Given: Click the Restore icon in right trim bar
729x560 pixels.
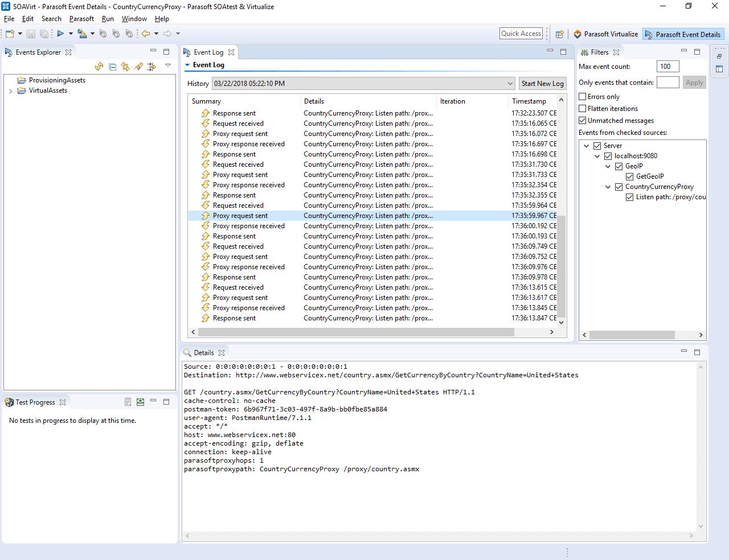Looking at the screenshot, I should tap(719, 56).
